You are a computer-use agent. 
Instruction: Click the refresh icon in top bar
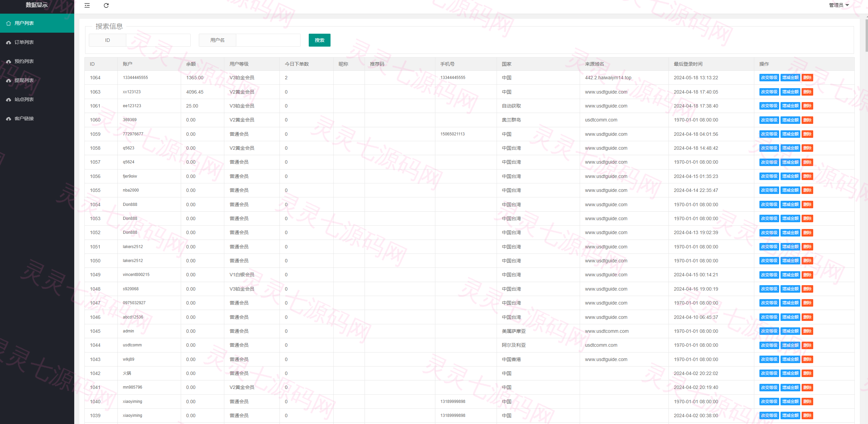[106, 5]
